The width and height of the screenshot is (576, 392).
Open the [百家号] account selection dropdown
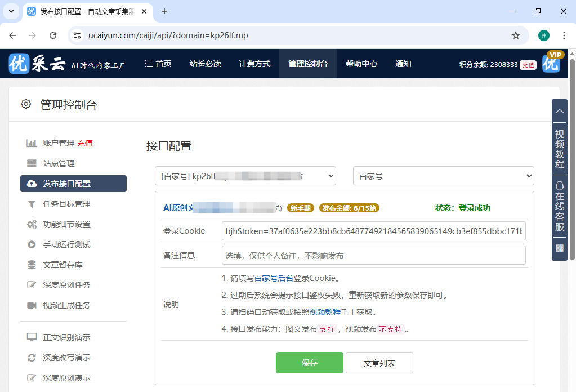click(x=245, y=176)
